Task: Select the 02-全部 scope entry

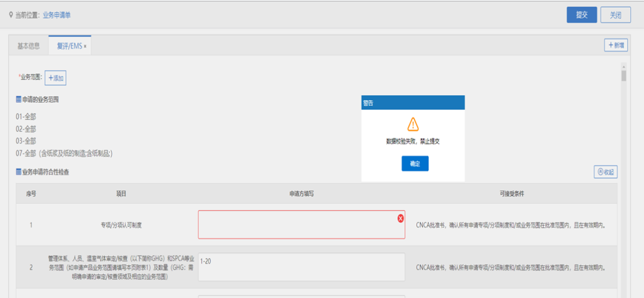Action: pos(26,129)
